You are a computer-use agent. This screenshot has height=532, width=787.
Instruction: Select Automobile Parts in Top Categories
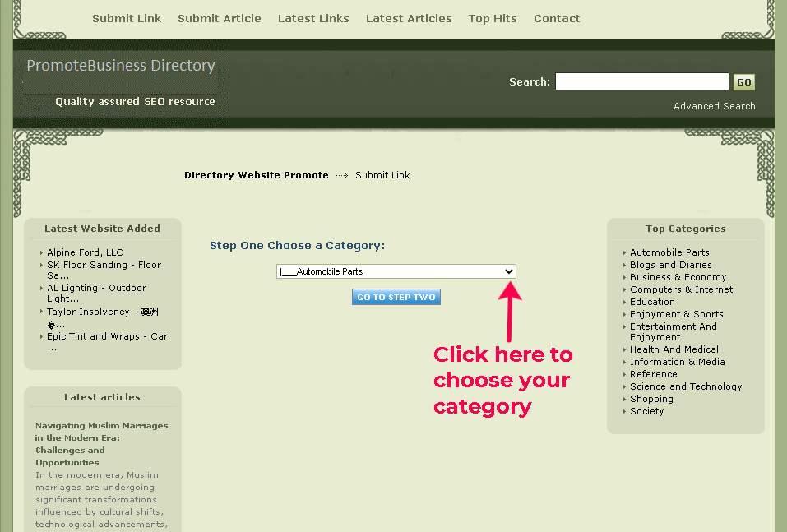(669, 252)
